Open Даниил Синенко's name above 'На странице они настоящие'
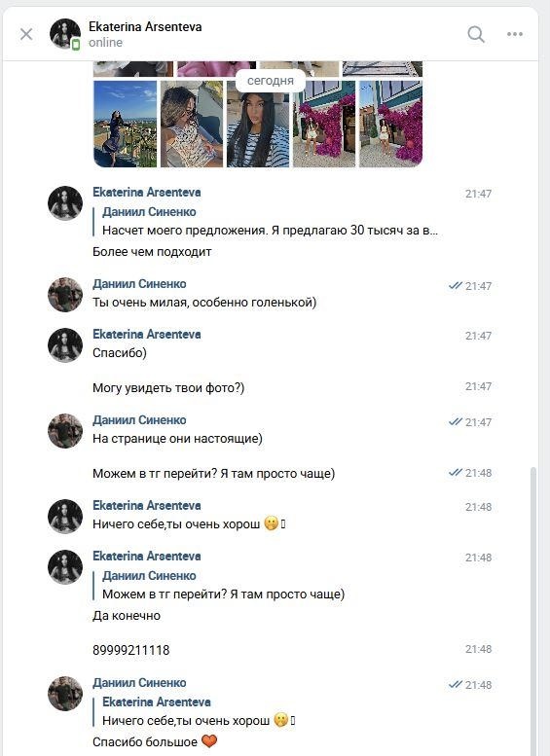This screenshot has width=550, height=756. [139, 420]
